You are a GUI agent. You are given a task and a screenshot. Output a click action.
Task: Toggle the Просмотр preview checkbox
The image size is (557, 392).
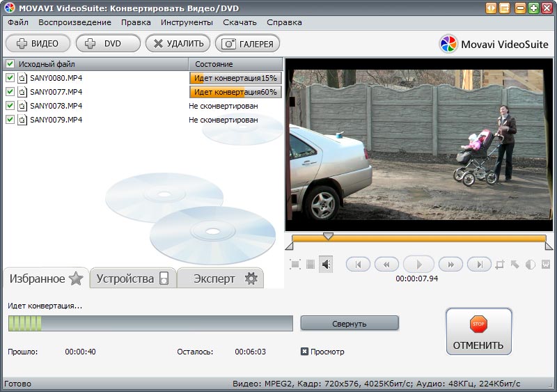pos(304,352)
